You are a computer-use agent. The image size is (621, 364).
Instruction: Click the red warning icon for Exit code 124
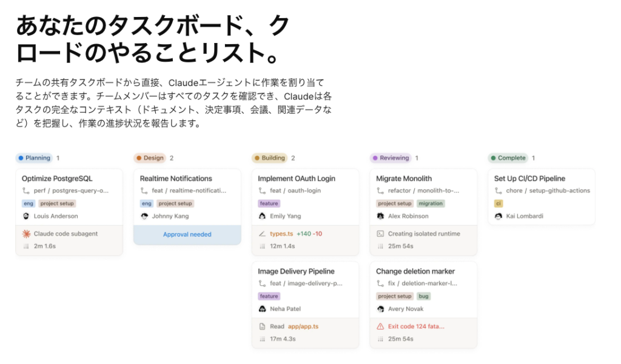tap(380, 326)
